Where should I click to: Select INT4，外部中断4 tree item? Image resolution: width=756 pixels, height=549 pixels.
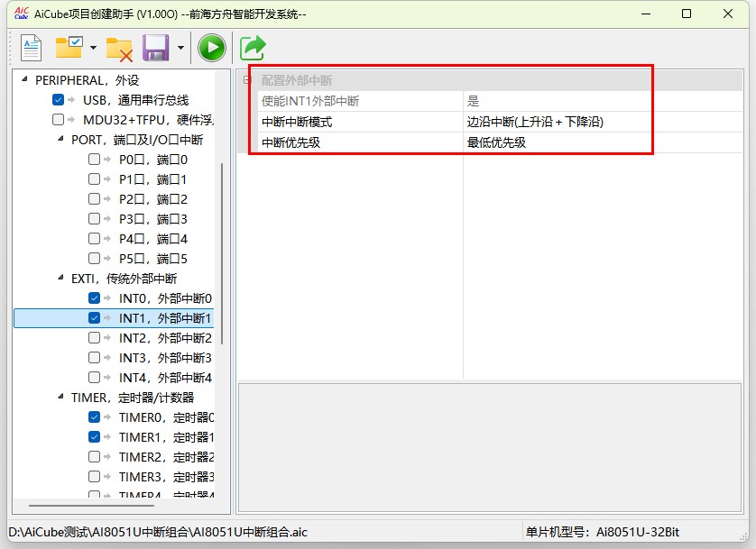click(x=165, y=378)
